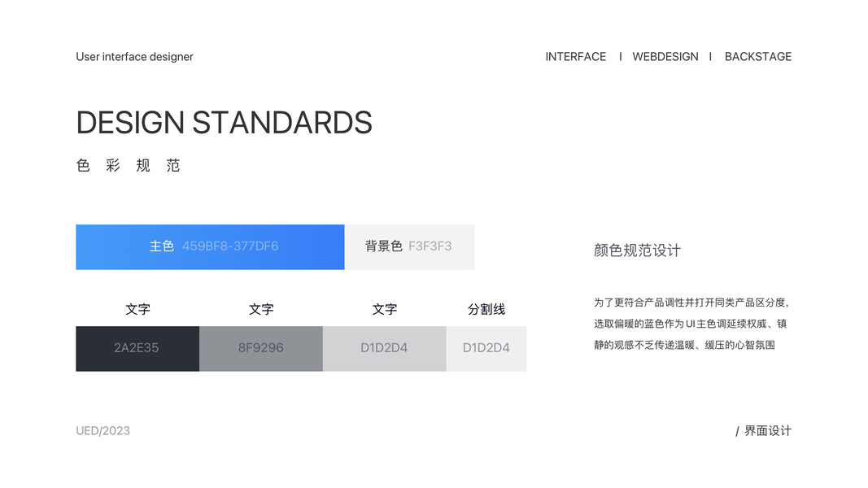Screen dimensions: 868x488
Task: Select WEBDESIGN in the header
Action: [x=665, y=57]
